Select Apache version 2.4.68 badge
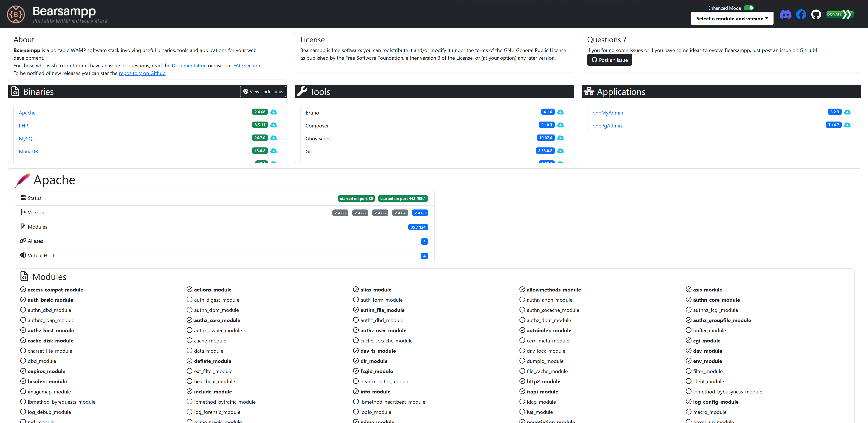868x423 pixels. 420,213
